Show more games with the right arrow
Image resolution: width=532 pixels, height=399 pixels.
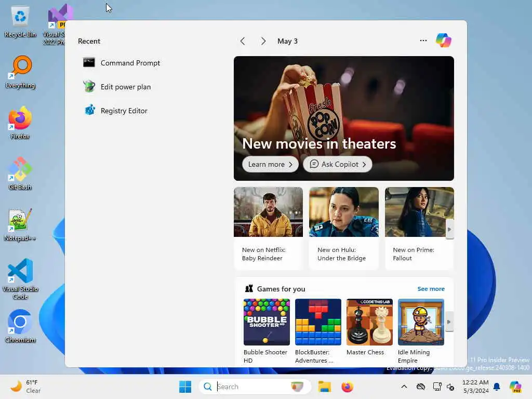click(449, 322)
